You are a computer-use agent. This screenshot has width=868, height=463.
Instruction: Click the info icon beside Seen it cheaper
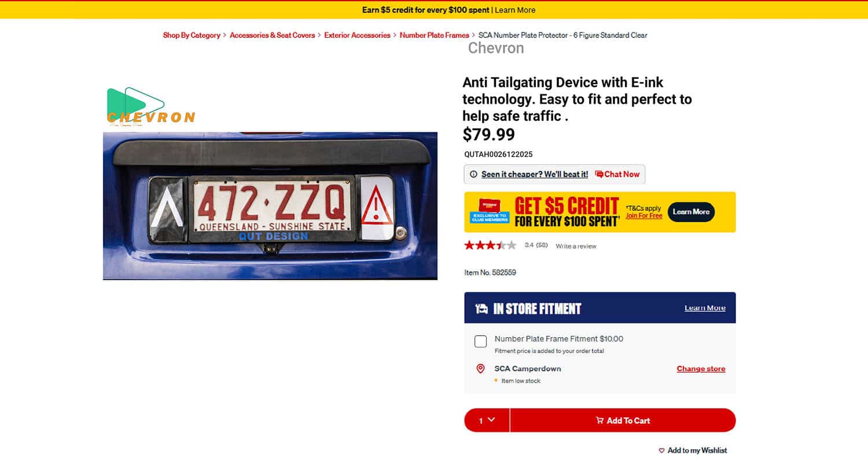(473, 174)
